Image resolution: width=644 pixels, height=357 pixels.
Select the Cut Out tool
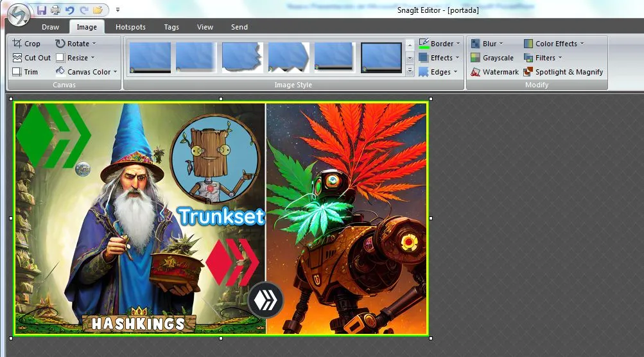tap(31, 58)
